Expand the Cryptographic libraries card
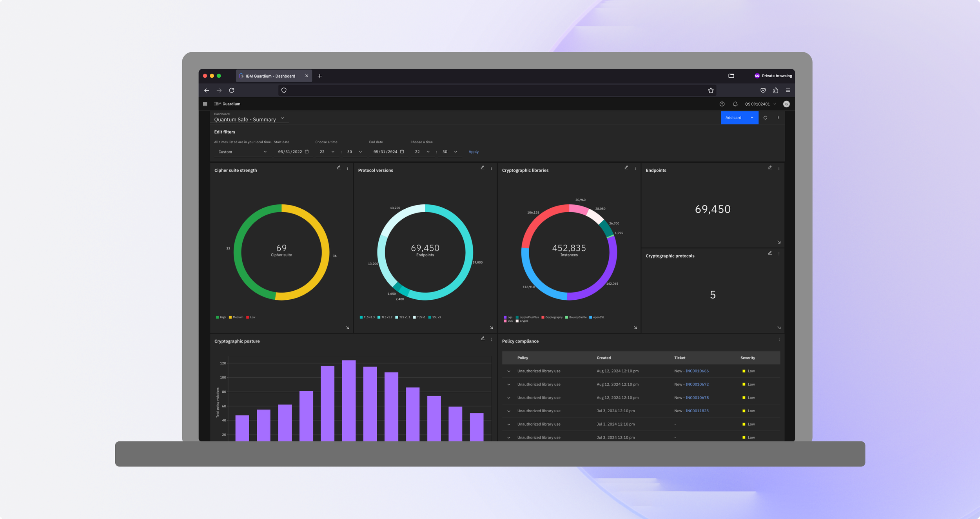Viewport: 980px width, 519px height. [x=635, y=328]
